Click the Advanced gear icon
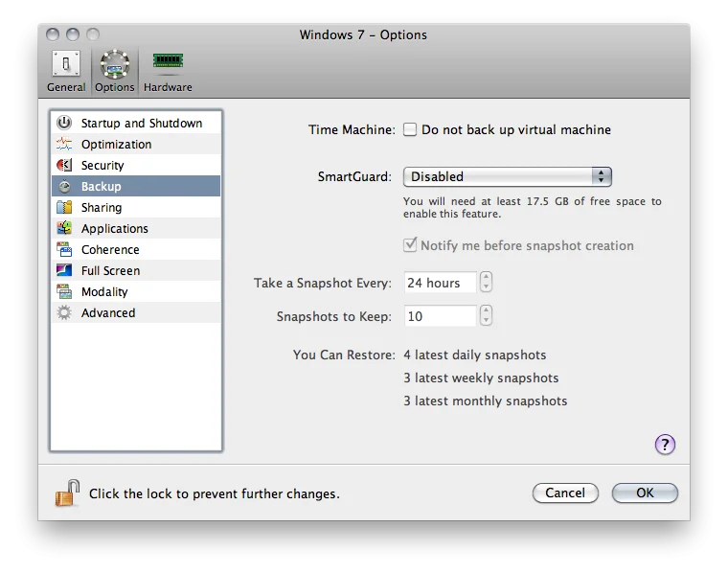The height and width of the screenshot is (573, 728). pos(64,312)
